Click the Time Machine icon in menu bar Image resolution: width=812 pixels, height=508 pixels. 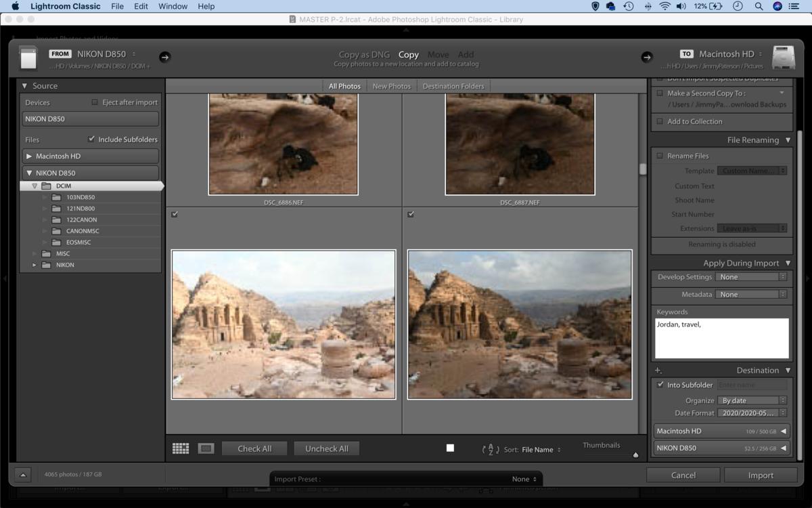pos(629,6)
